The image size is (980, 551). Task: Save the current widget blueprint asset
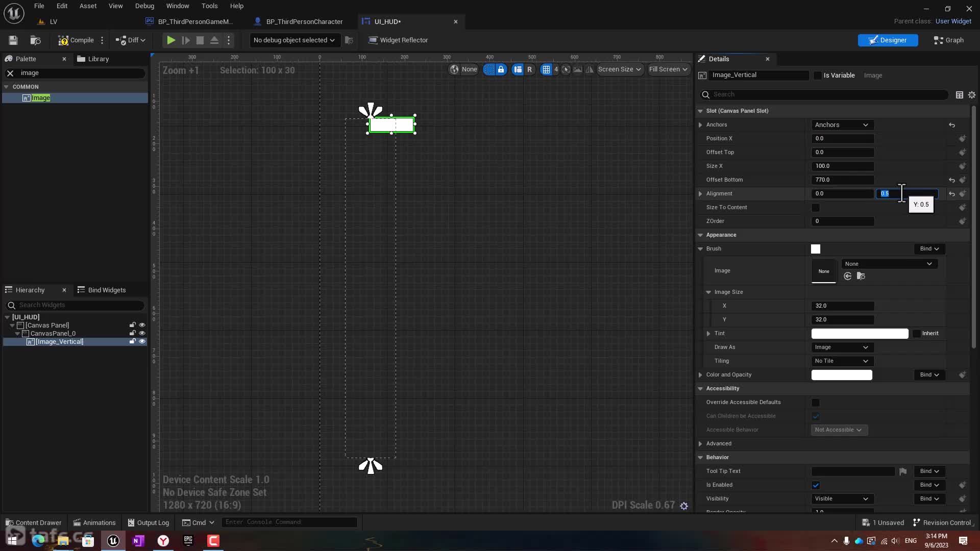coord(13,40)
